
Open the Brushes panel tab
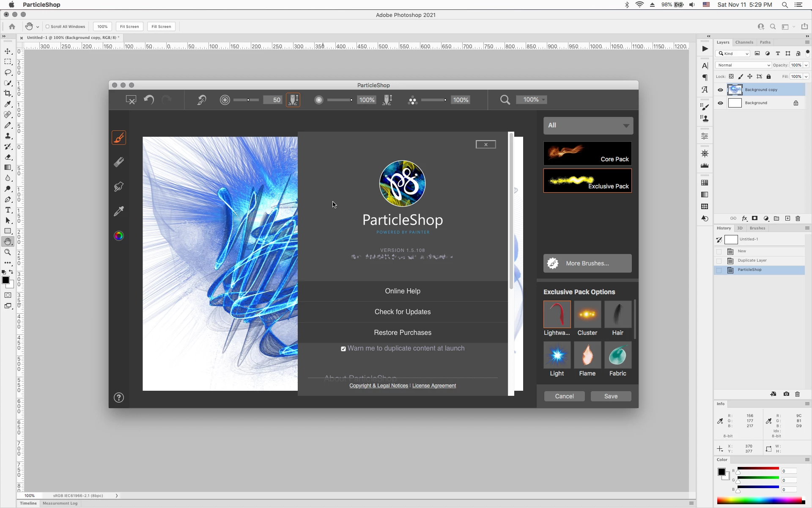(757, 228)
